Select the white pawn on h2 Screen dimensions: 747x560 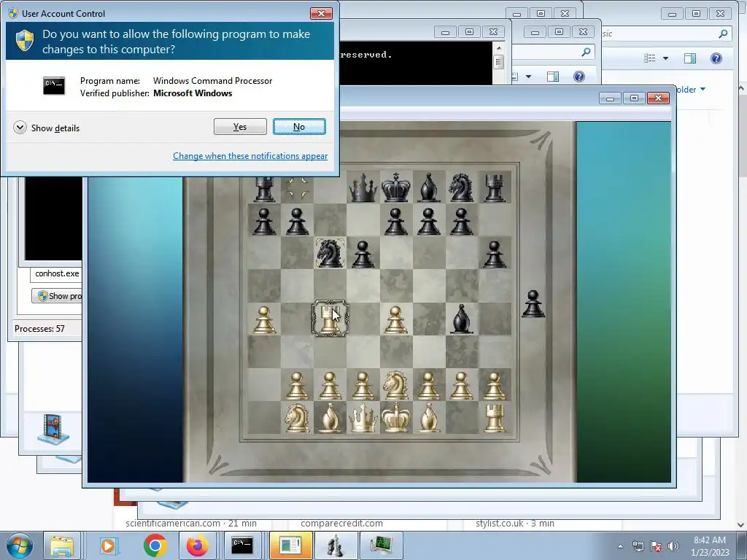tap(494, 385)
